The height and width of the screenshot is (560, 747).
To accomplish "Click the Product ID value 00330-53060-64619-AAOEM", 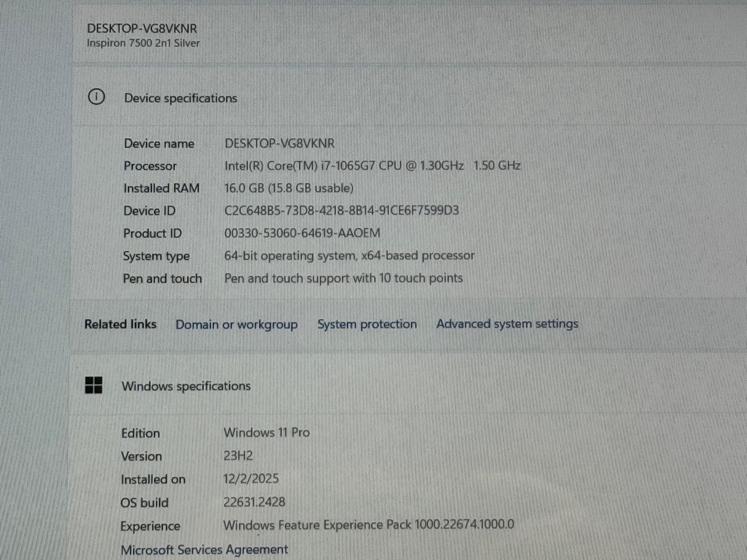I will [x=302, y=233].
